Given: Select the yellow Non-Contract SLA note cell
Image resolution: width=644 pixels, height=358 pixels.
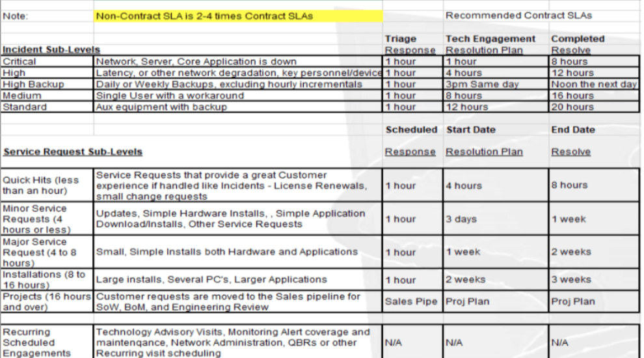Looking at the screenshot, I should pyautogui.click(x=238, y=16).
